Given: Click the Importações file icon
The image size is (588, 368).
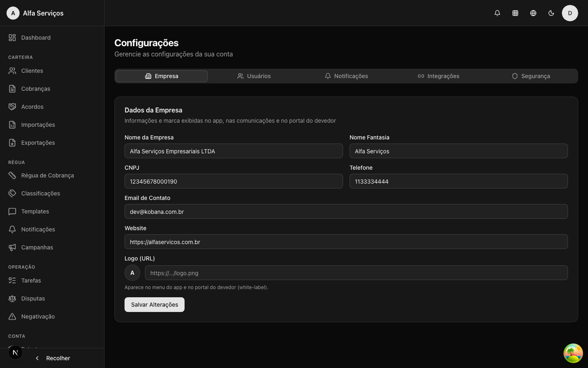Looking at the screenshot, I should 12,125.
